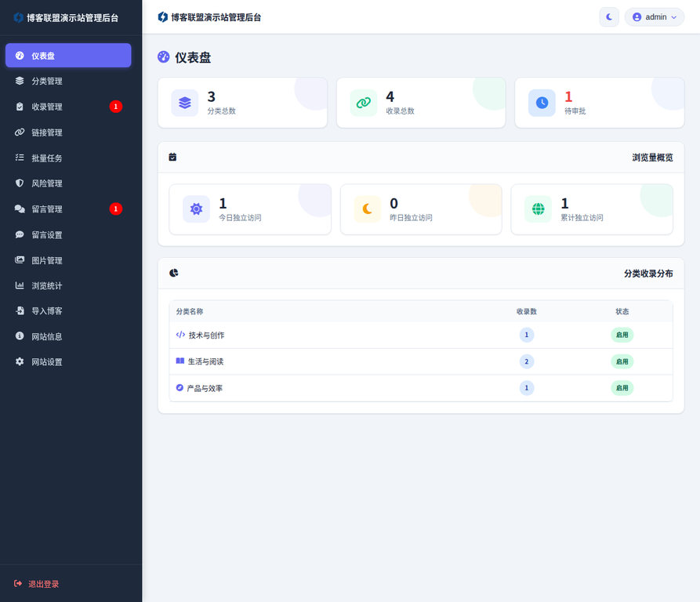Click the 生活与阅读 category row name

(x=206, y=361)
